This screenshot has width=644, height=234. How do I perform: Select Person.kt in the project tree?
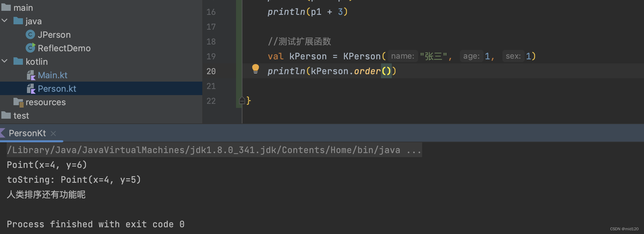pyautogui.click(x=57, y=89)
